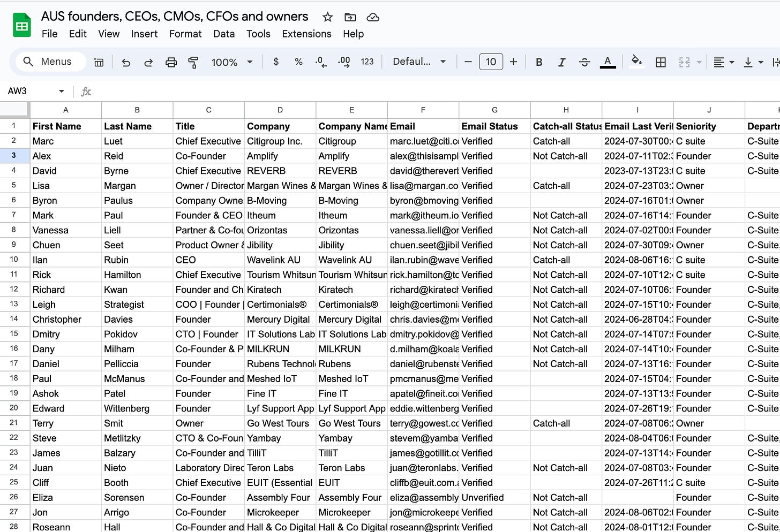Star this document
780x532 pixels.
[327, 17]
